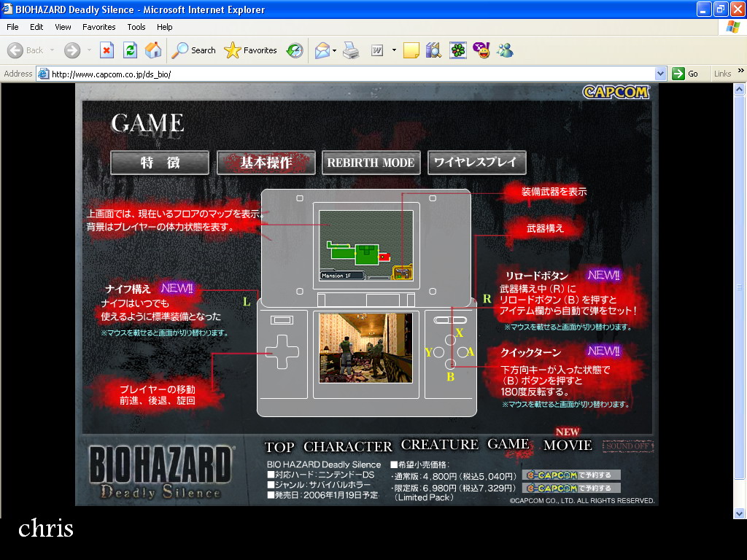This screenshot has width=747, height=560.
Task: Click the CHARACTER navigation link
Action: point(348,446)
